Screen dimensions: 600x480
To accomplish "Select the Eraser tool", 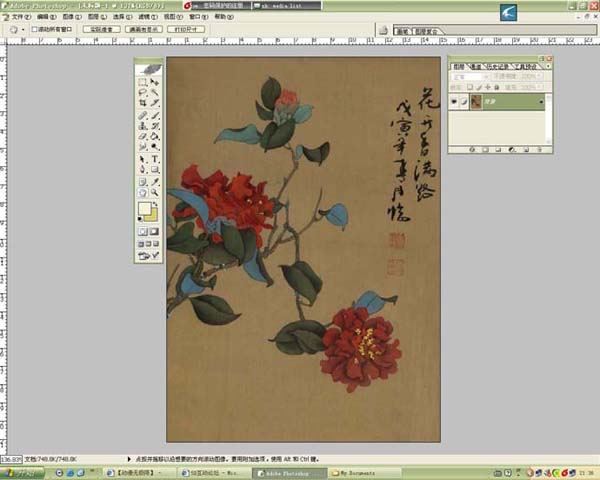I will click(143, 136).
